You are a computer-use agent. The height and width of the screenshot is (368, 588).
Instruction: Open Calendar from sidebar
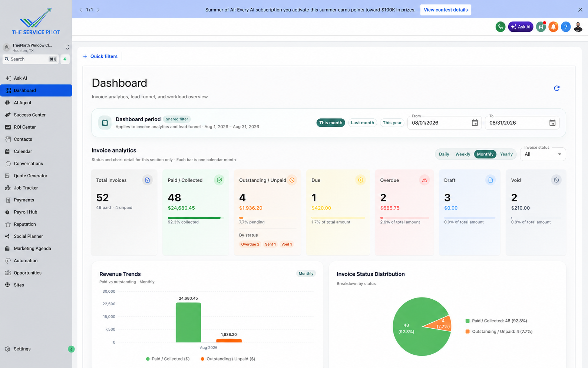point(36,151)
